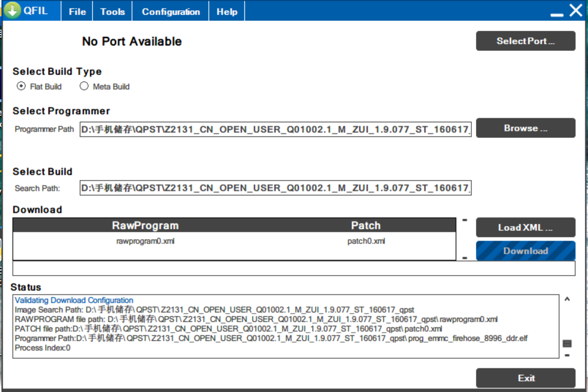Click the status log scrollbar thumb
The image size is (588, 392).
click(x=567, y=344)
